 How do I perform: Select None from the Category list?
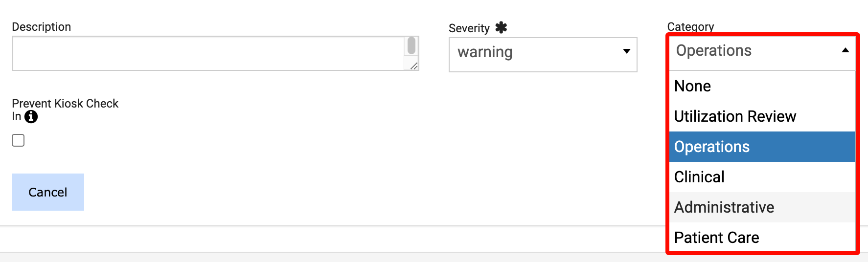point(762,86)
